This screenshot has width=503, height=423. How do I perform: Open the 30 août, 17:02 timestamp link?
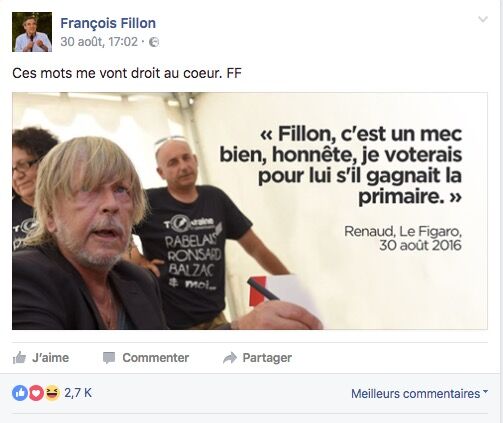(x=99, y=42)
